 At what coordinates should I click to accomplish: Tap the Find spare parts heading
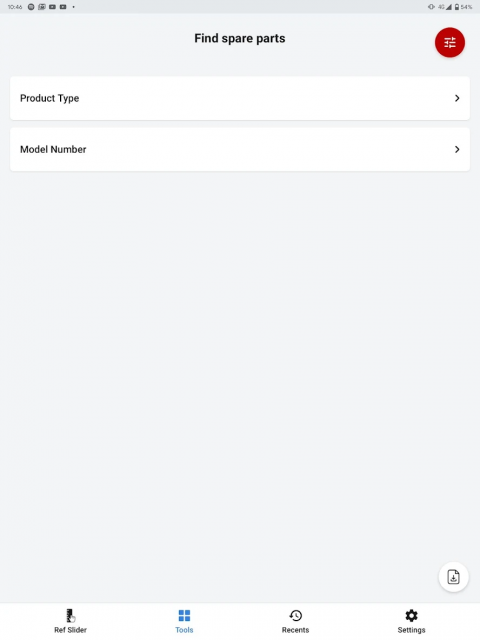click(x=240, y=38)
